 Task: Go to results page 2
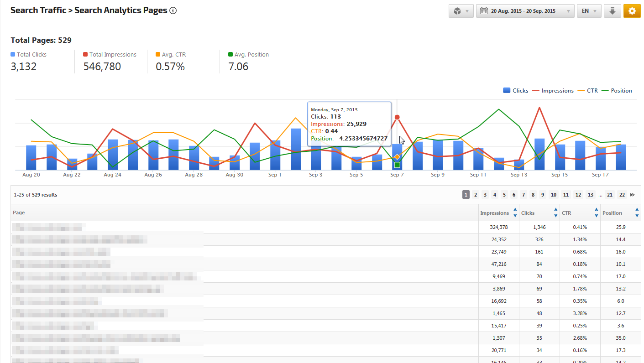coord(476,195)
